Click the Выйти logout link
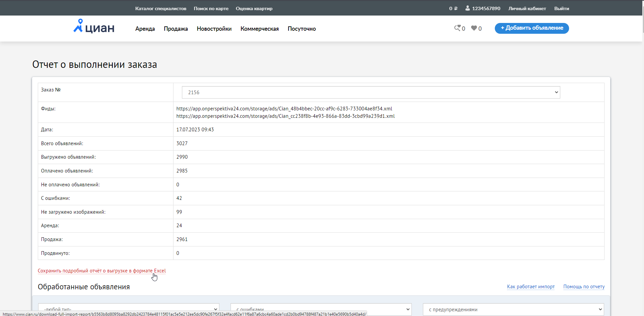The height and width of the screenshot is (316, 644). point(562,8)
